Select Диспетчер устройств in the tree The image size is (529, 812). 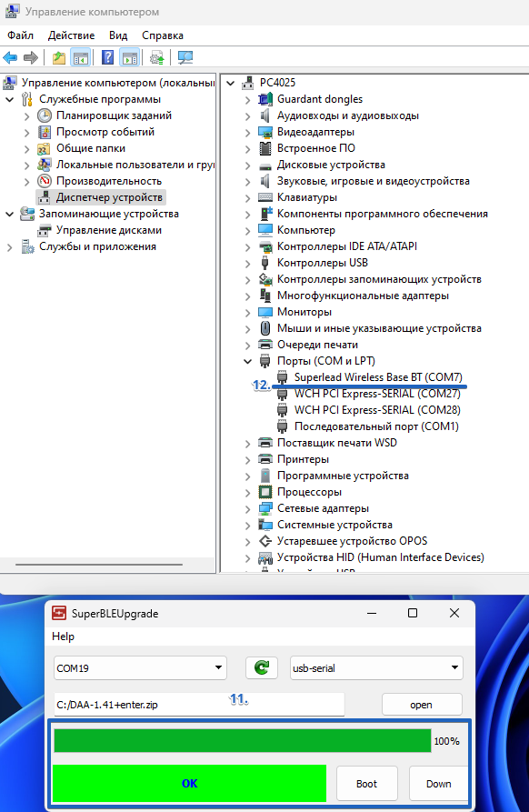[109, 197]
